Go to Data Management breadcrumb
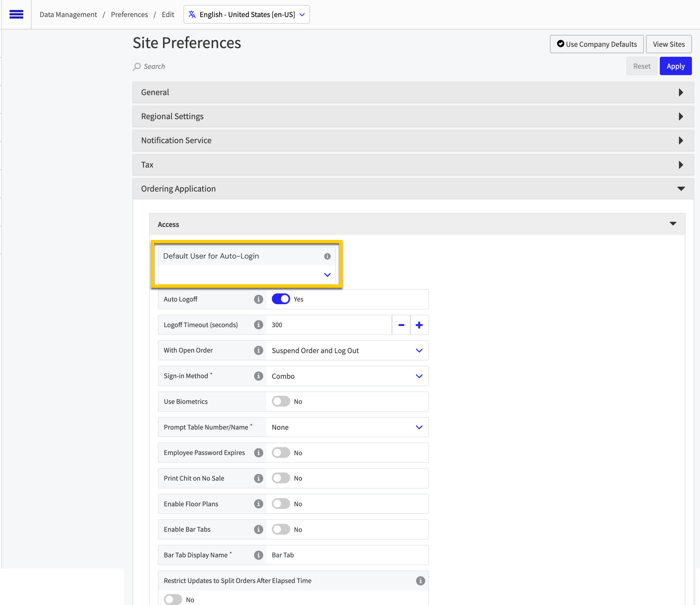 68,14
